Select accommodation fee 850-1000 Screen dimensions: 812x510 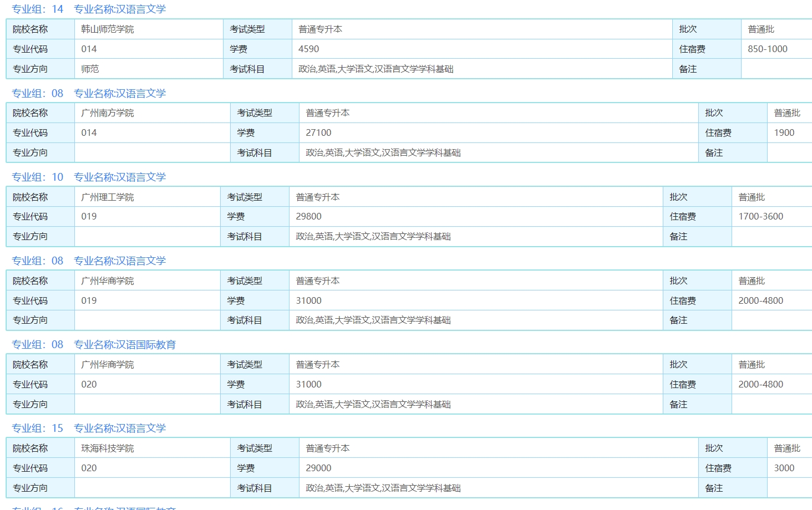(x=768, y=49)
